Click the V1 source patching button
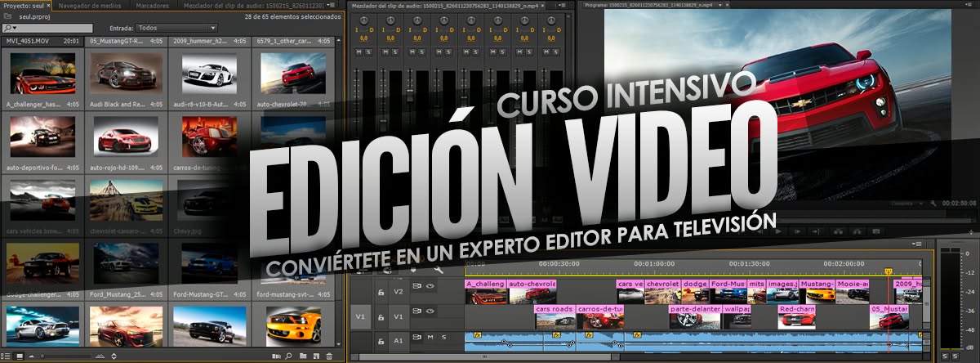Viewport: 980px width, 363px height. click(359, 316)
